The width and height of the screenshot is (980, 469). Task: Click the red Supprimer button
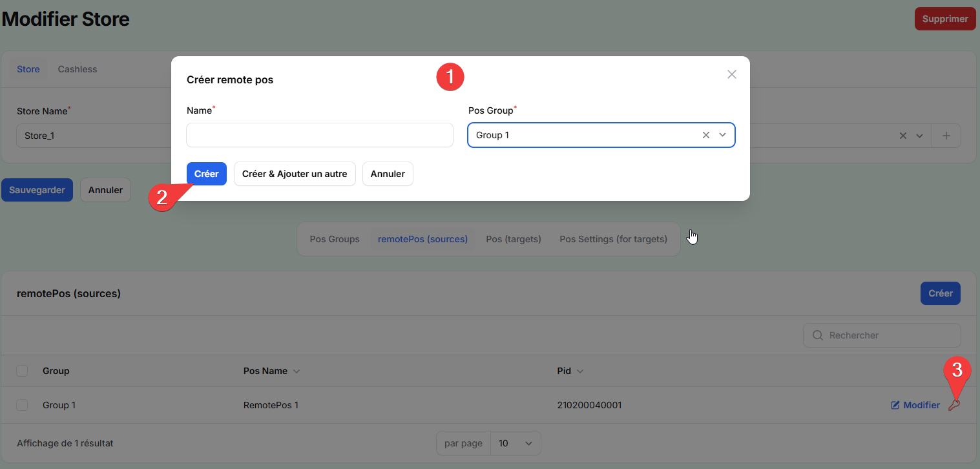[x=945, y=19]
